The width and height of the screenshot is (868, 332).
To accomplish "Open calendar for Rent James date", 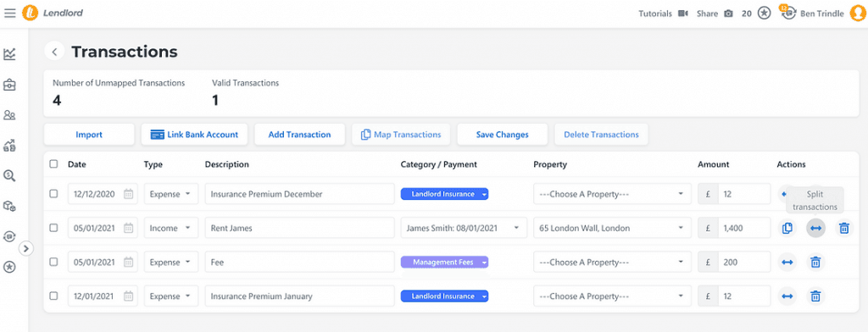I will [x=129, y=228].
